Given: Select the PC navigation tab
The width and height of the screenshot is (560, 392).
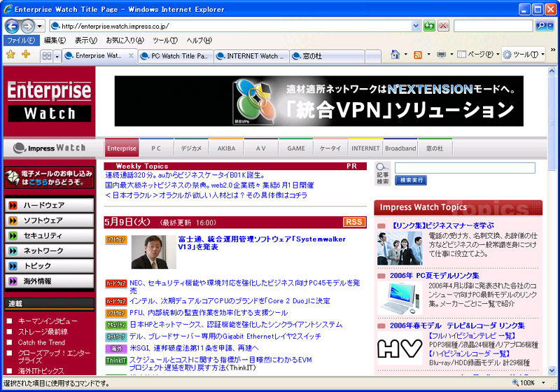Looking at the screenshot, I should point(156,148).
